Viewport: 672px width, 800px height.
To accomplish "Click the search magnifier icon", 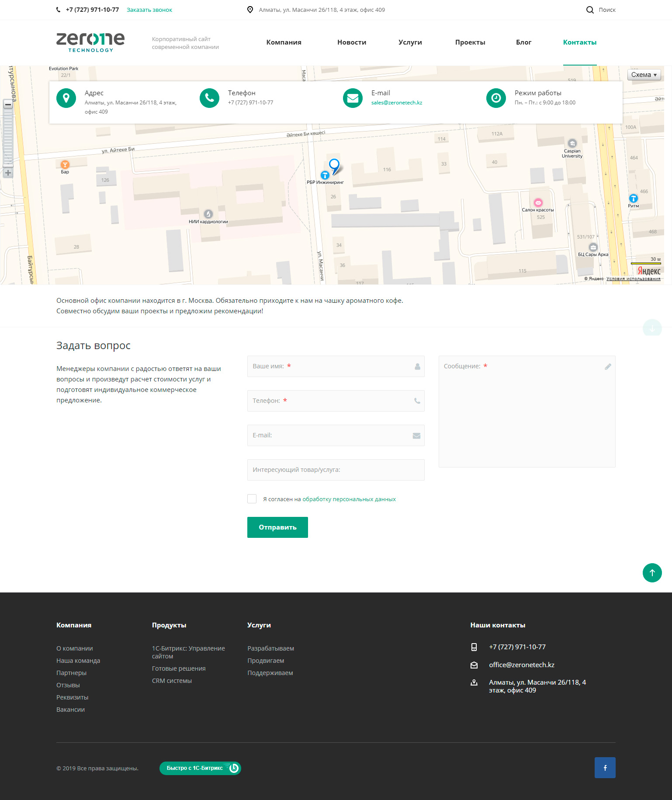I will [590, 10].
